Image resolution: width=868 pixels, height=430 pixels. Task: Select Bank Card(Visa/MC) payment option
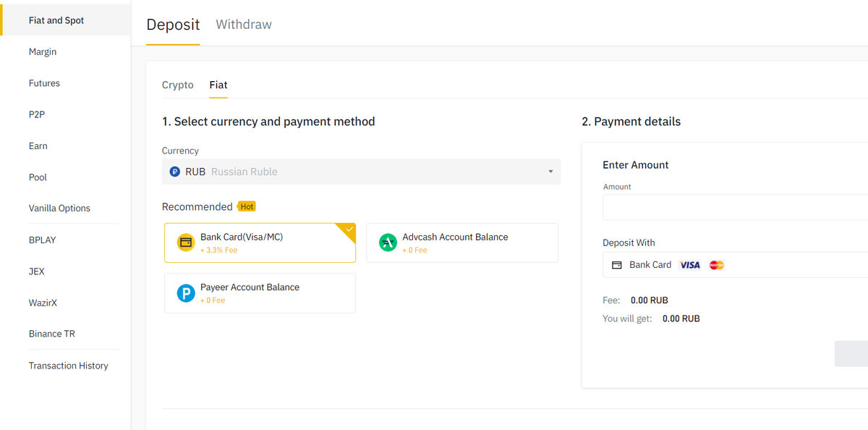click(260, 243)
